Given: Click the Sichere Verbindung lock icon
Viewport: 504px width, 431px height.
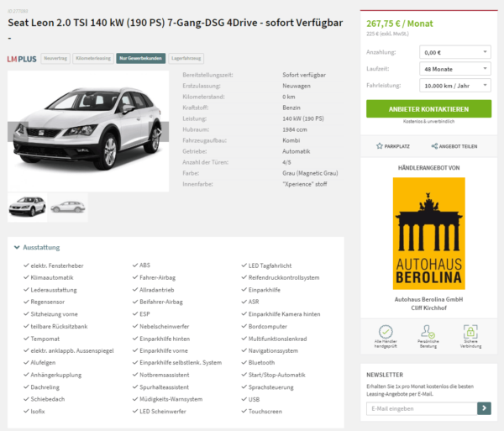Looking at the screenshot, I should click(470, 331).
